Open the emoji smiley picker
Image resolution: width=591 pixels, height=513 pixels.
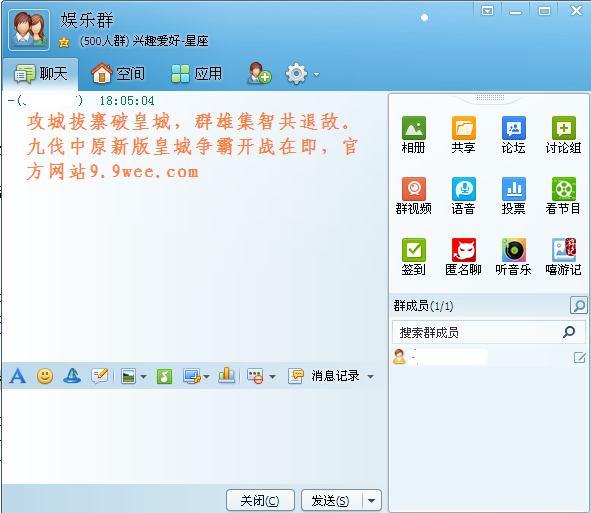pos(45,376)
